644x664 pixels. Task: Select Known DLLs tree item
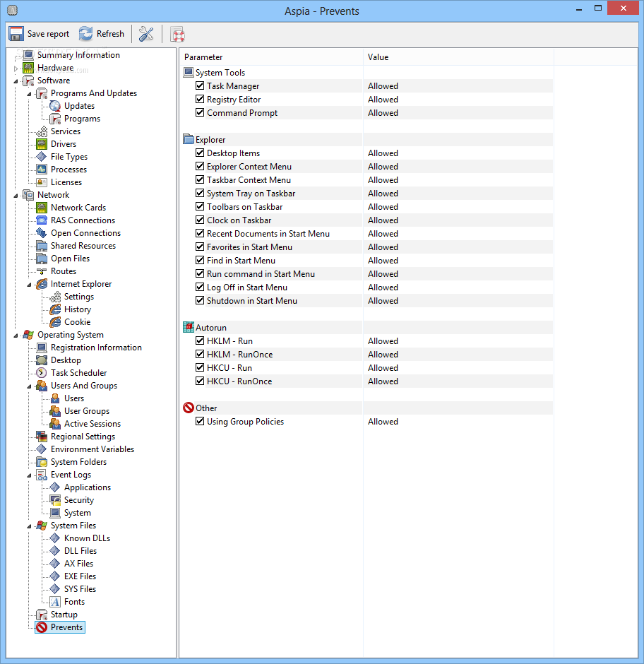(88, 538)
